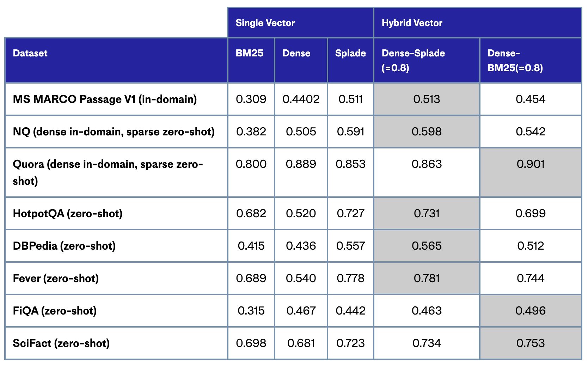This screenshot has width=588, height=366.
Task: Click the MS MARCO Passage V1 row label
Action: tap(105, 99)
